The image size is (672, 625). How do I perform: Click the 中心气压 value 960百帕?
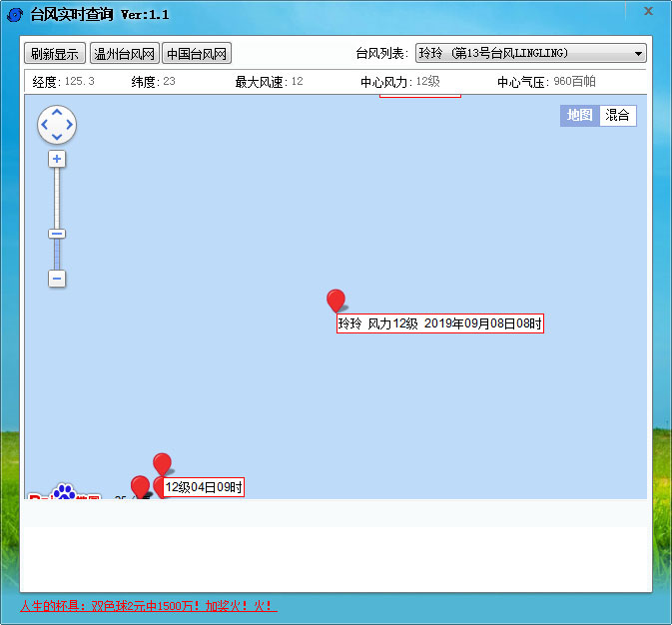pyautogui.click(x=574, y=81)
